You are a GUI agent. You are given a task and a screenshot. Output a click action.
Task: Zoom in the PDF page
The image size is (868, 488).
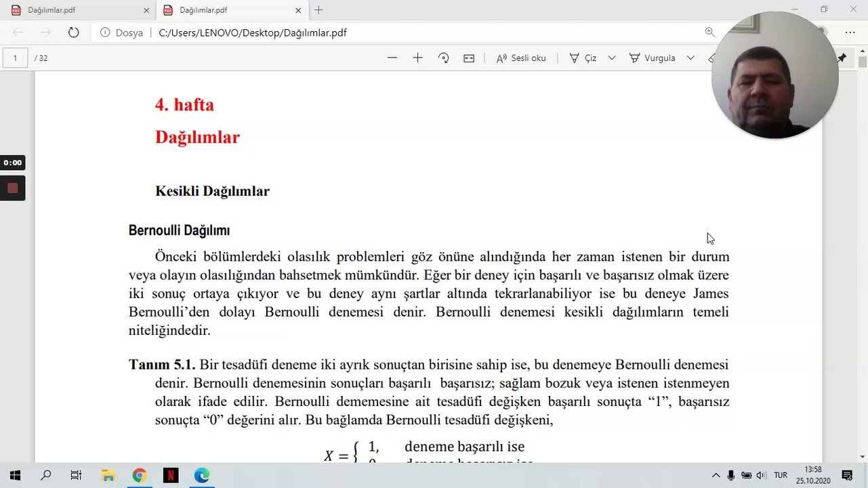[417, 58]
